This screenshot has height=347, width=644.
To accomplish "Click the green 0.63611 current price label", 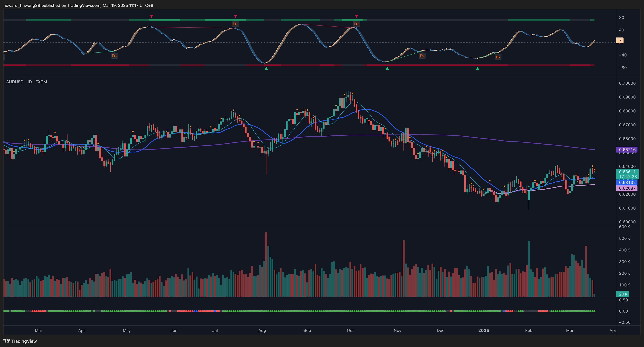I will pos(627,172).
